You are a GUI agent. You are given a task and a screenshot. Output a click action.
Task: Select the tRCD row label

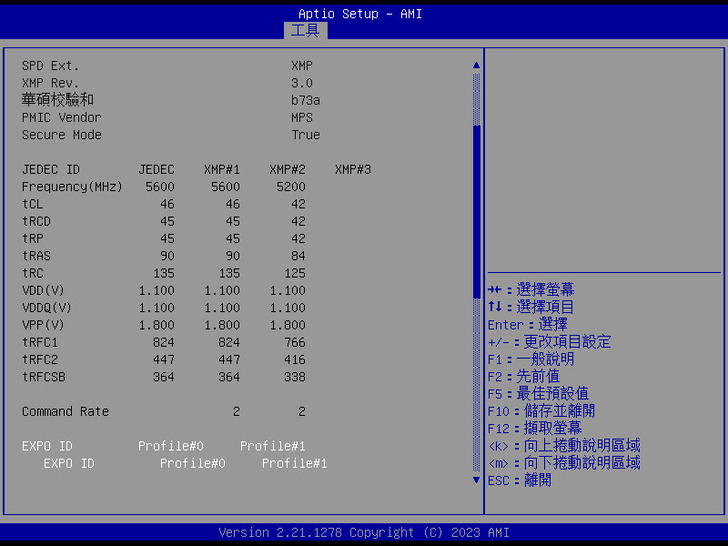pos(36,221)
